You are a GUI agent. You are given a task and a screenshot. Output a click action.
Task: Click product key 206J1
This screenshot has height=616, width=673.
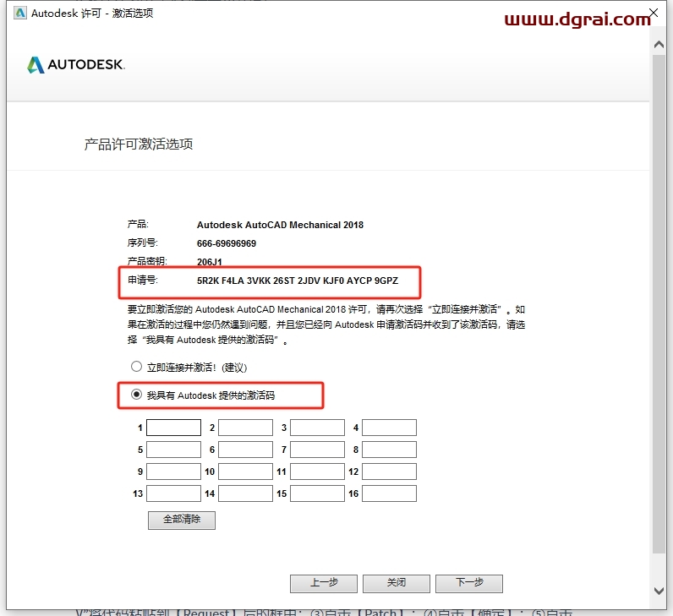pyautogui.click(x=210, y=262)
